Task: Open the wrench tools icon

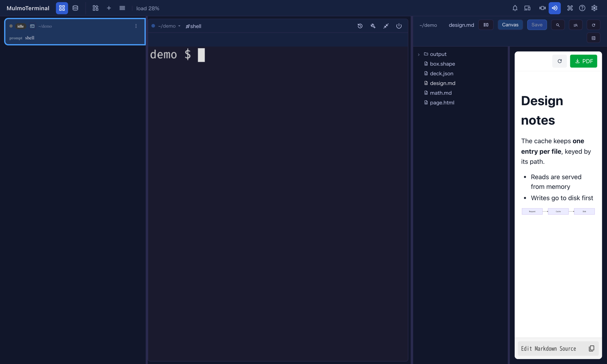Action: tap(373, 26)
